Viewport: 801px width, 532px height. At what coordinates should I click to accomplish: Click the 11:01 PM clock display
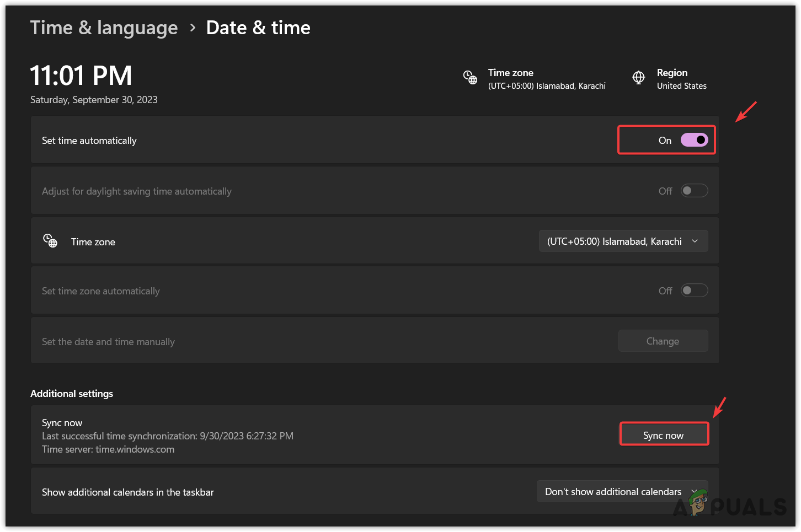81,76
